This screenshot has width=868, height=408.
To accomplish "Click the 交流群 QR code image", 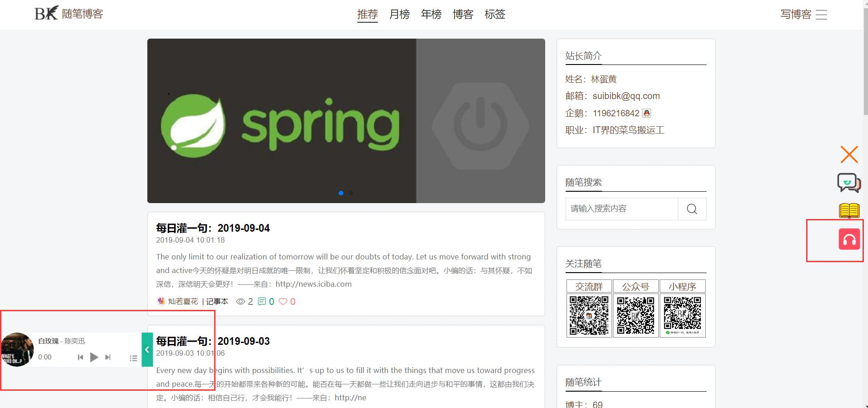I will [589, 315].
